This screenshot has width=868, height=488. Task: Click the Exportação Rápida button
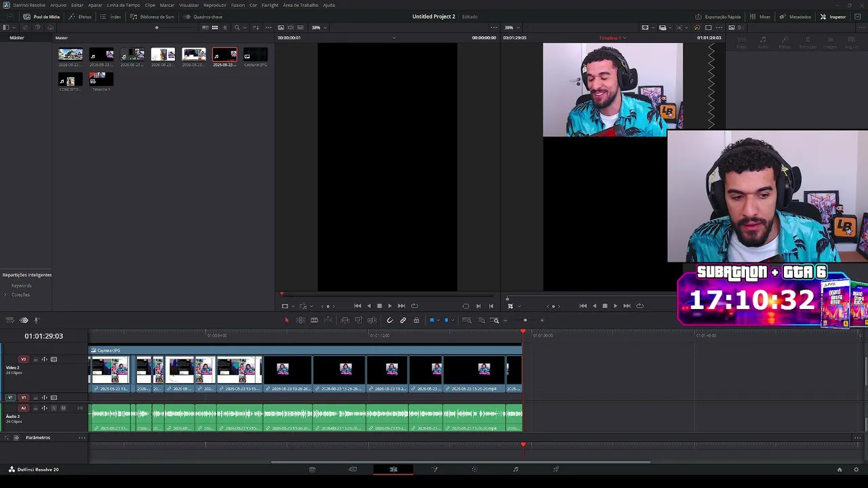[718, 16]
